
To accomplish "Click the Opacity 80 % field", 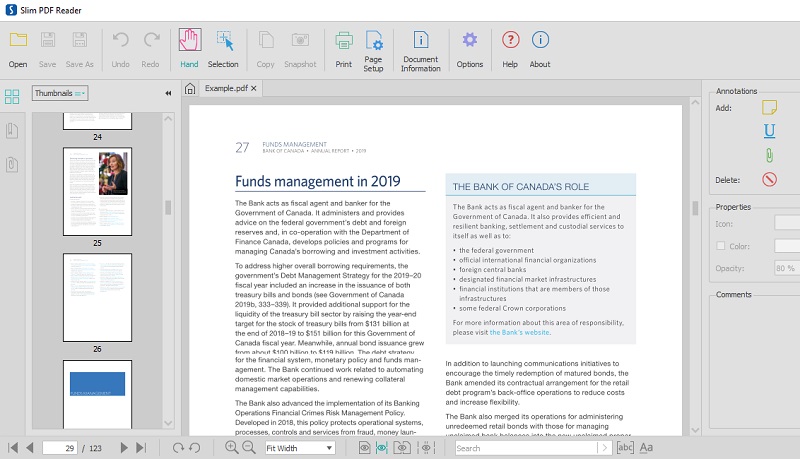I will pyautogui.click(x=787, y=268).
